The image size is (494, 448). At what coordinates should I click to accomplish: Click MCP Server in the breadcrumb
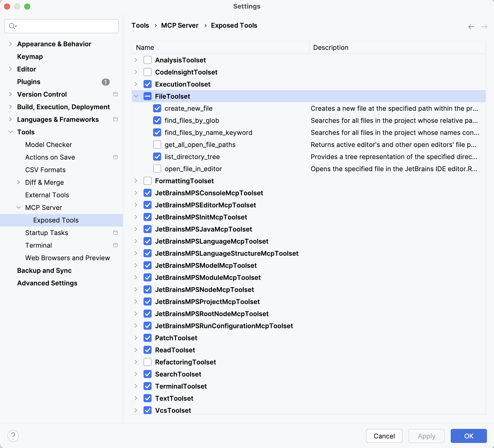click(180, 25)
